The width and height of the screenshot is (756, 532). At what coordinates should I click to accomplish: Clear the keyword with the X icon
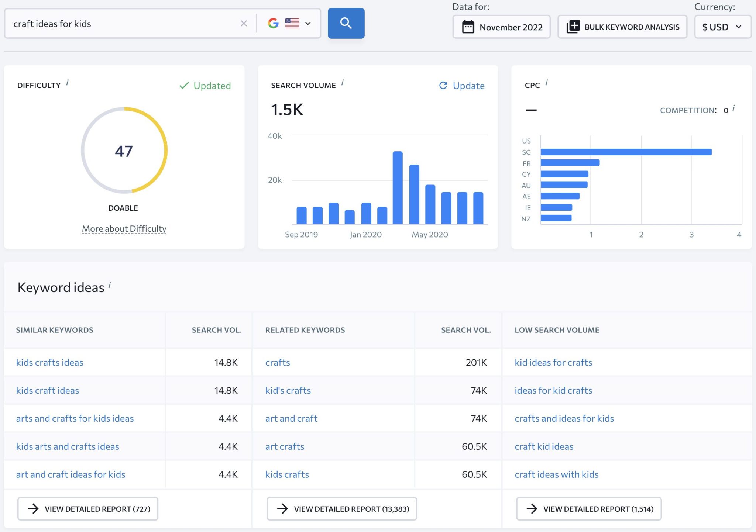[244, 23]
